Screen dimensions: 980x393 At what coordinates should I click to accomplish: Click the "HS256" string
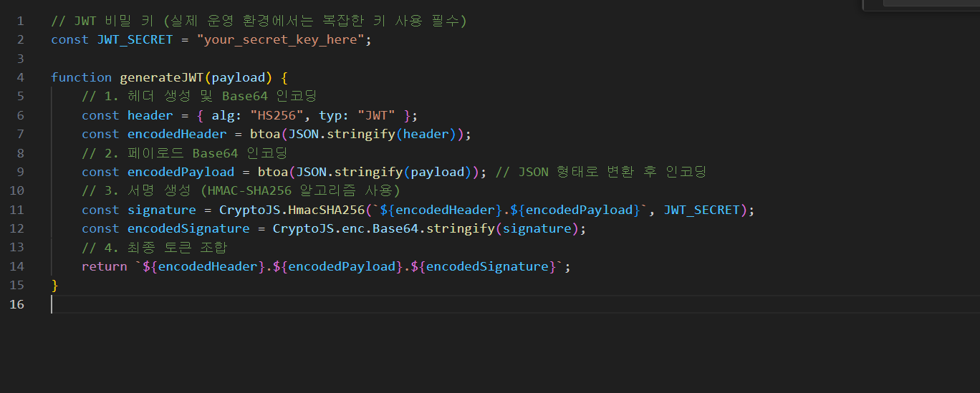coord(277,115)
